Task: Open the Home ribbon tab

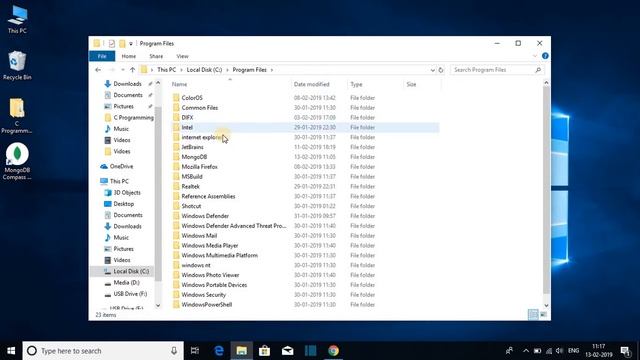Action: click(x=129, y=56)
